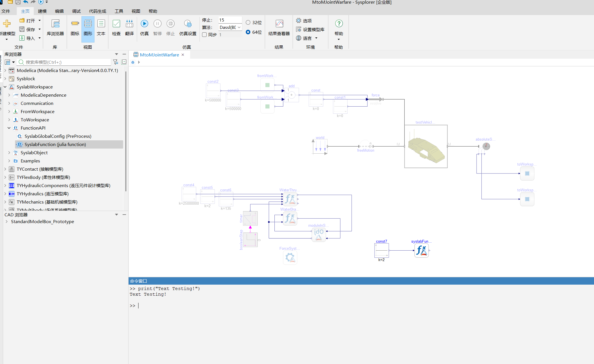This screenshot has height=364, width=594.
Task: Collapse the FunctionAPI tree node
Action: [9, 128]
